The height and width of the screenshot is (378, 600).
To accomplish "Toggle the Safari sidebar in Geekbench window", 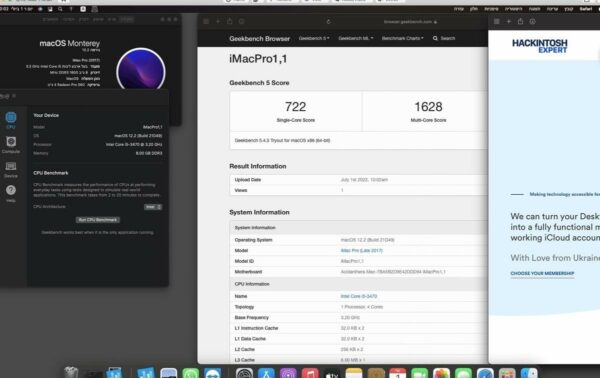I will pos(206,22).
